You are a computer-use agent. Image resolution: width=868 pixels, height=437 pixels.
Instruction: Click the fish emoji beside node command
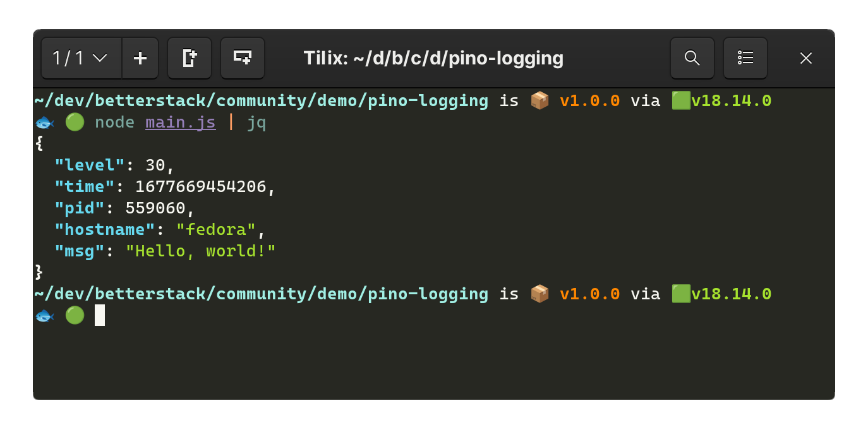pyautogui.click(x=45, y=123)
